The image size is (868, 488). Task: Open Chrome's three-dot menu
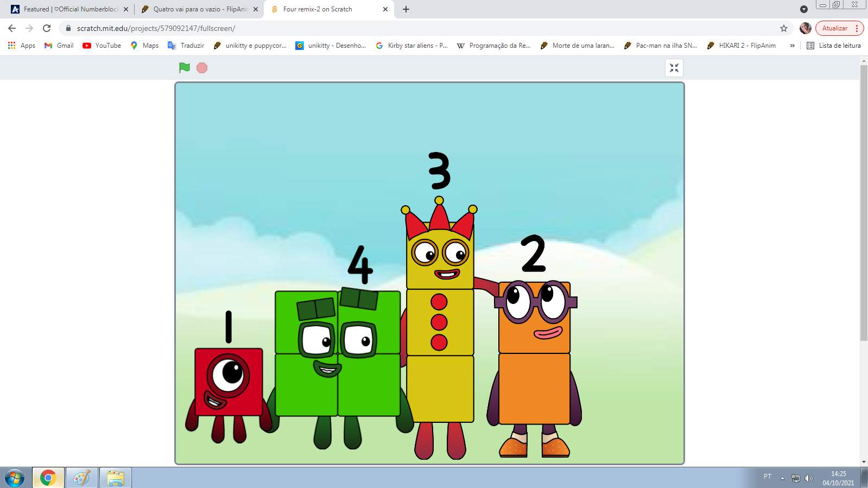click(x=857, y=28)
